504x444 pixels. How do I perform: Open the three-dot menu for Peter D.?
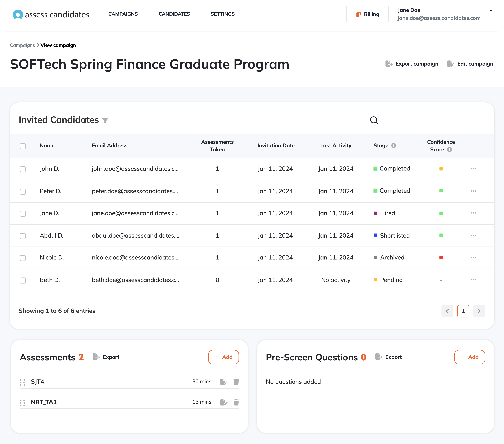click(473, 191)
